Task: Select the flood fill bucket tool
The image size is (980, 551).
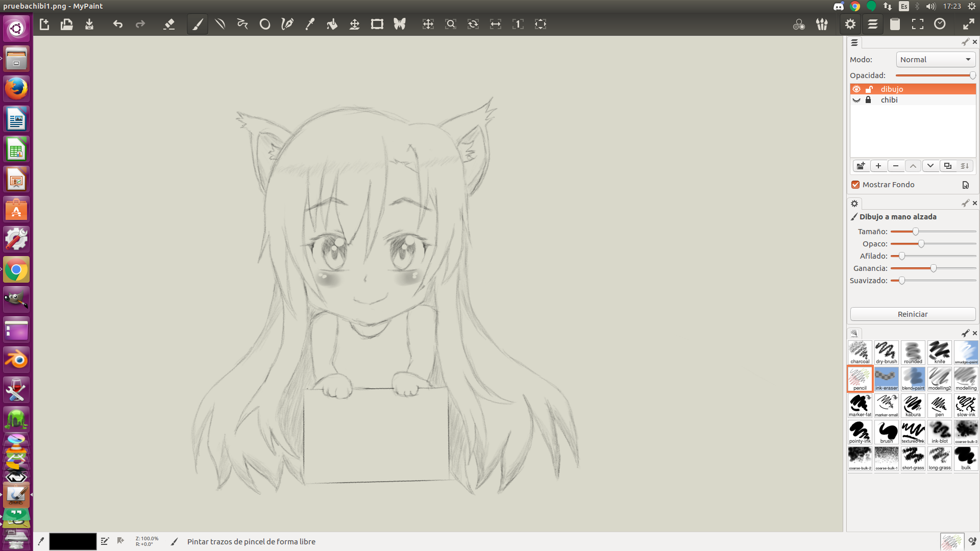Action: [332, 24]
